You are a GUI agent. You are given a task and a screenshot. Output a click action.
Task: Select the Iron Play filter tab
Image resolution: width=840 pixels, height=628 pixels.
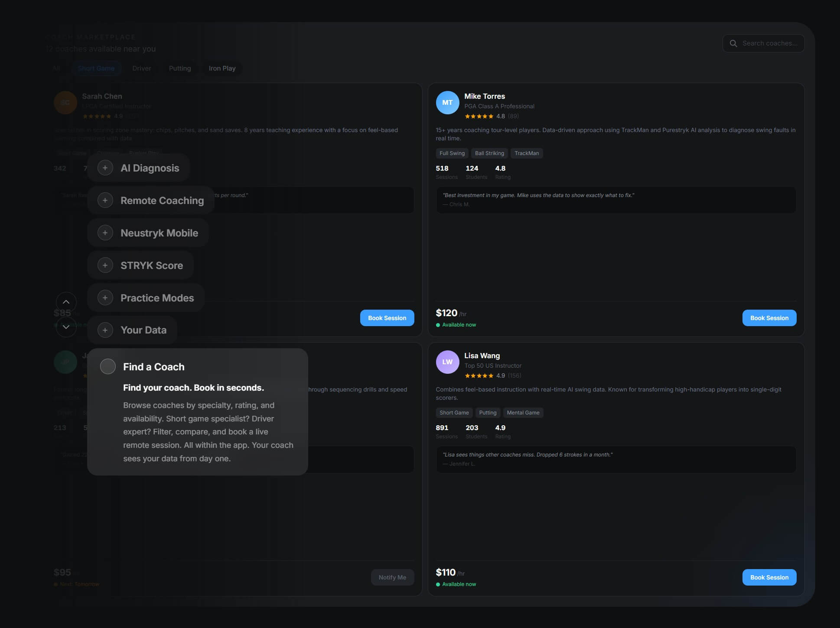point(222,68)
